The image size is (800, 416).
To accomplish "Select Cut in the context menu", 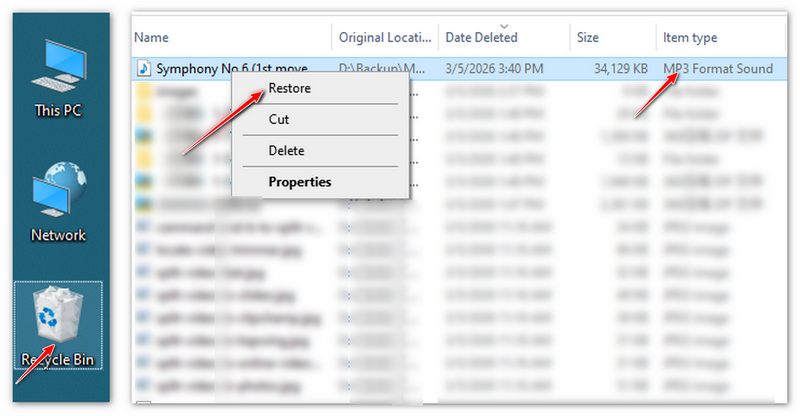I will pyautogui.click(x=280, y=119).
